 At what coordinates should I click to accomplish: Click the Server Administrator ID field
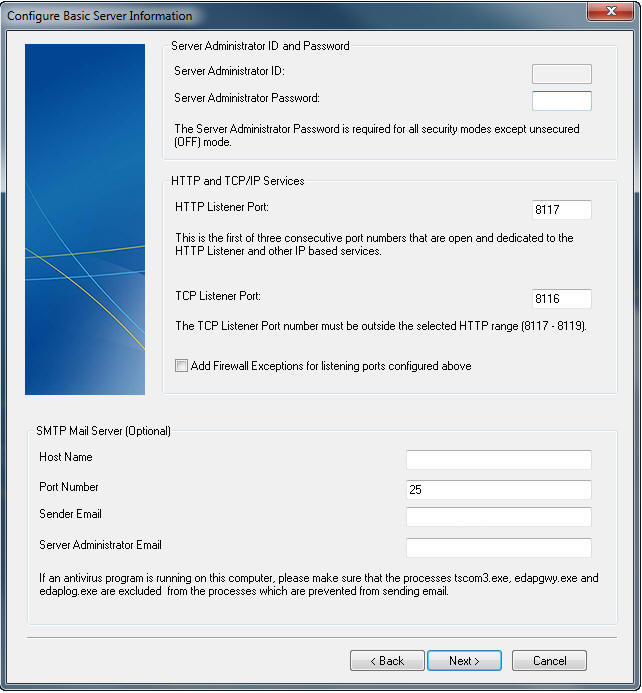point(562,74)
